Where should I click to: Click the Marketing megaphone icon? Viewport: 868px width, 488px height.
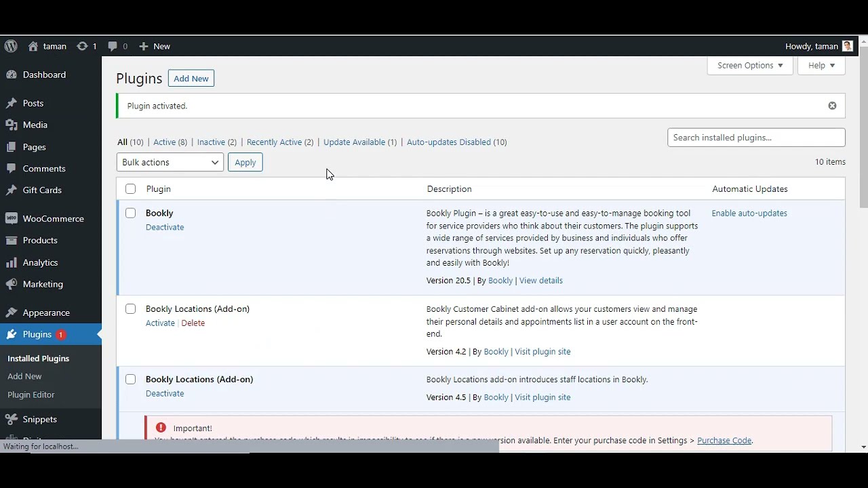point(11,284)
